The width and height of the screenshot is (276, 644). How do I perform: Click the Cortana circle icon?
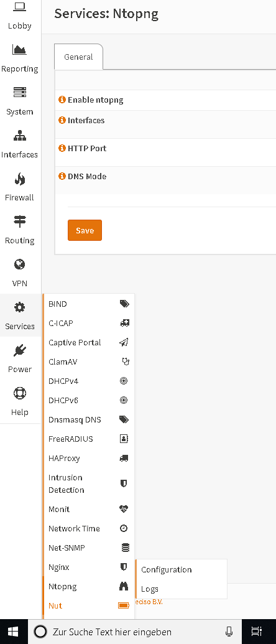pos(40,632)
